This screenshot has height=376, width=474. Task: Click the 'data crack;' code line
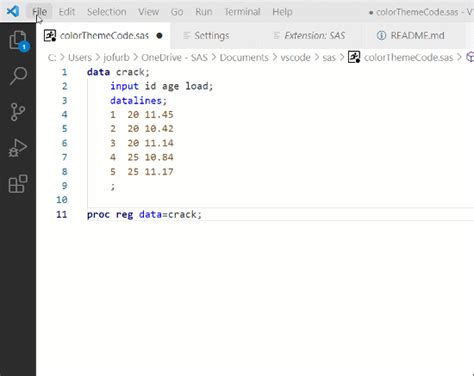click(118, 72)
